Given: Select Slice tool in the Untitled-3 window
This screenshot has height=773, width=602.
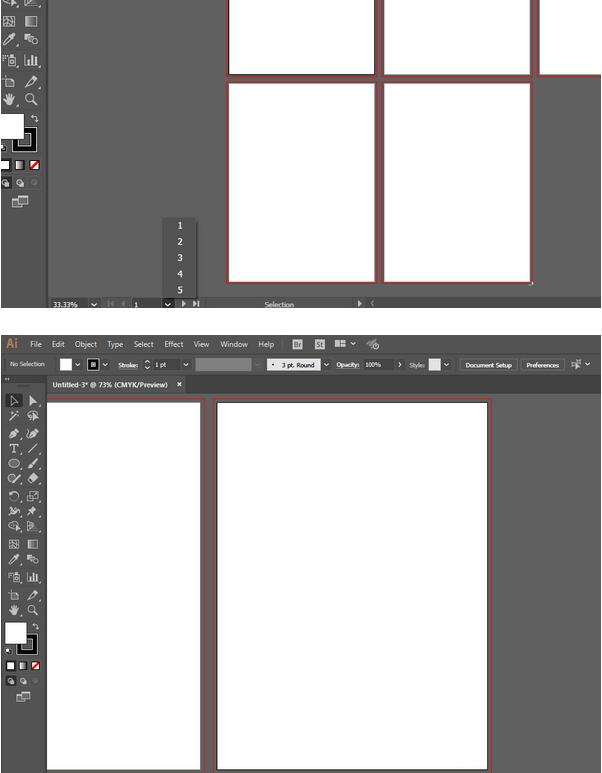Looking at the screenshot, I should 33,596.
